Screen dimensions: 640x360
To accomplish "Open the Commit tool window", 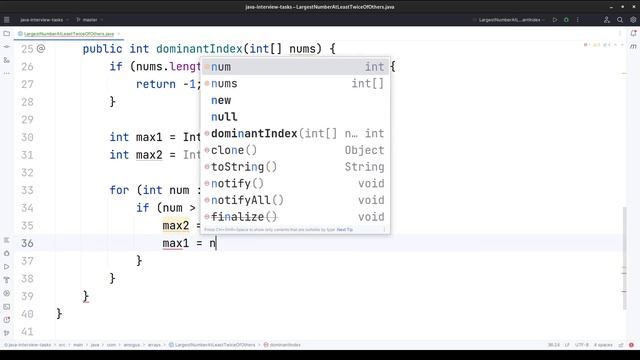I will coord(7,47).
